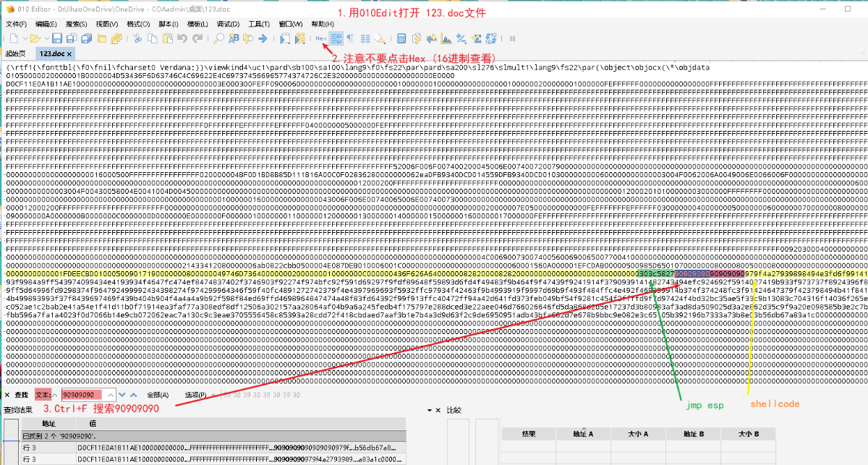Click the highlighter icon in toolbar
This screenshot has height=465, width=868.
tap(380, 38)
